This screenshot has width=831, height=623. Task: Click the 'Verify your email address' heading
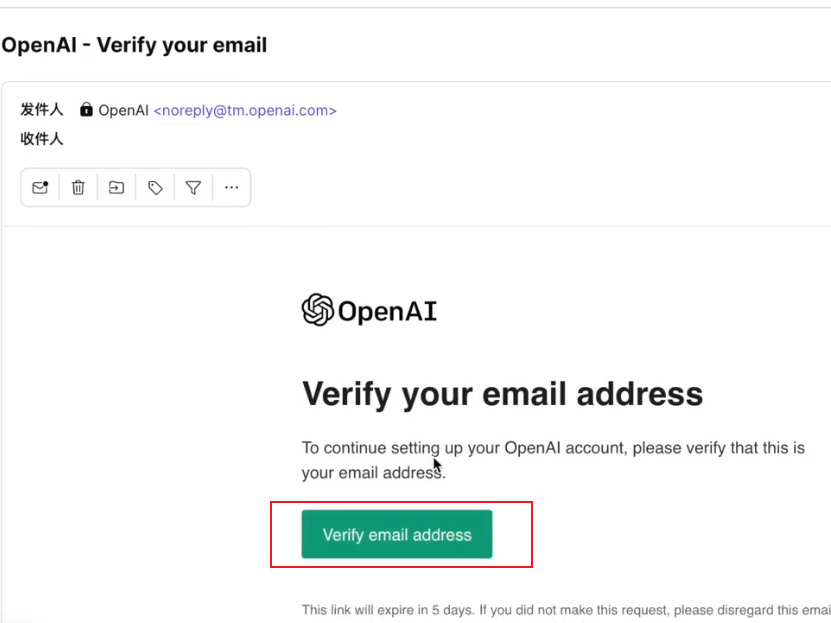(502, 393)
